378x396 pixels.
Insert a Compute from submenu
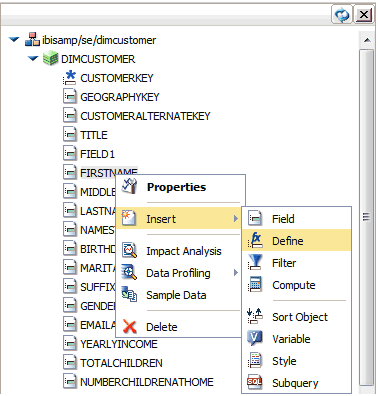pos(297,285)
